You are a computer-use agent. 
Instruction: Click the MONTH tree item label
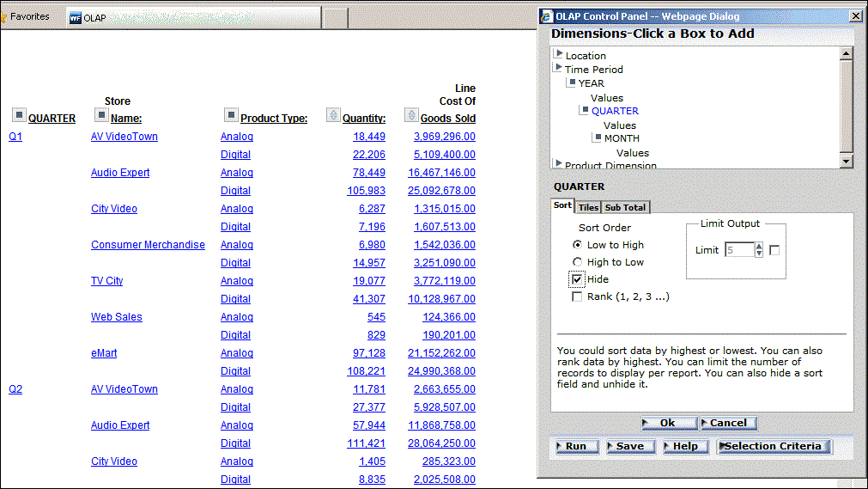coord(622,138)
